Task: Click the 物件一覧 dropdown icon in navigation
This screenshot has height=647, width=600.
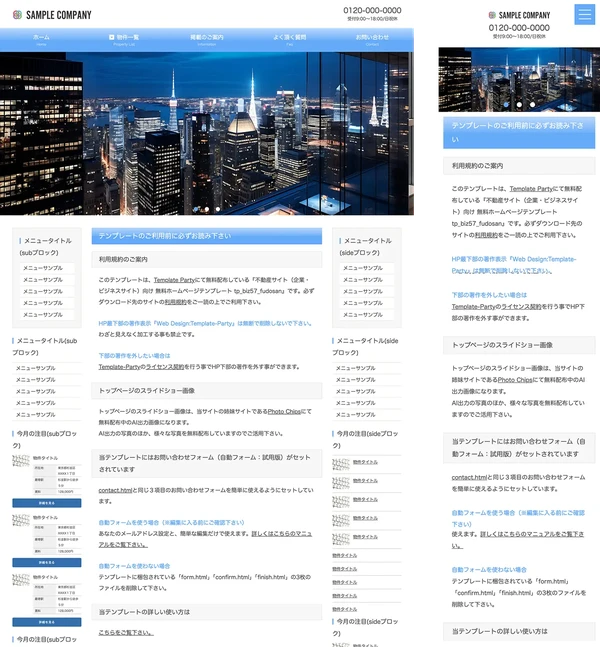Action: [111, 37]
